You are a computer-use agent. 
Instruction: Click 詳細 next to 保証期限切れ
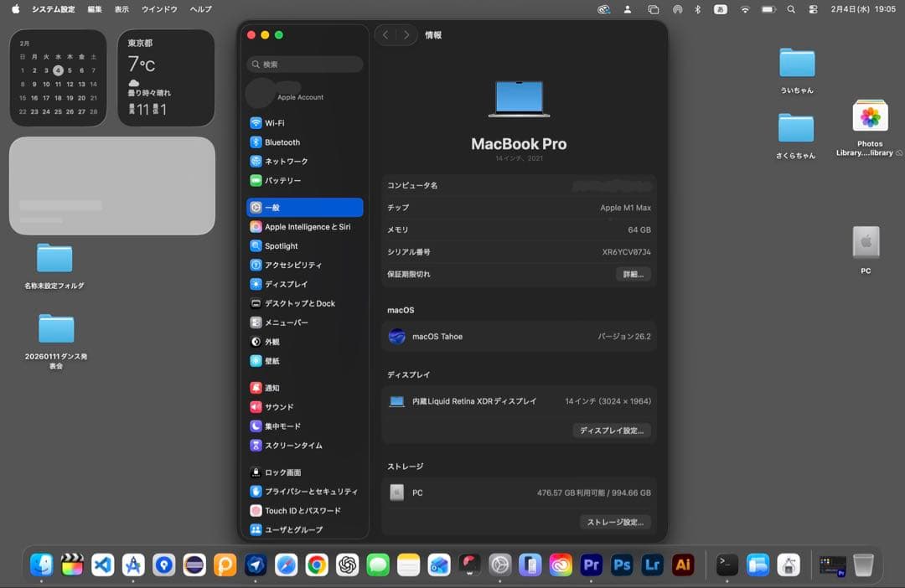(633, 274)
